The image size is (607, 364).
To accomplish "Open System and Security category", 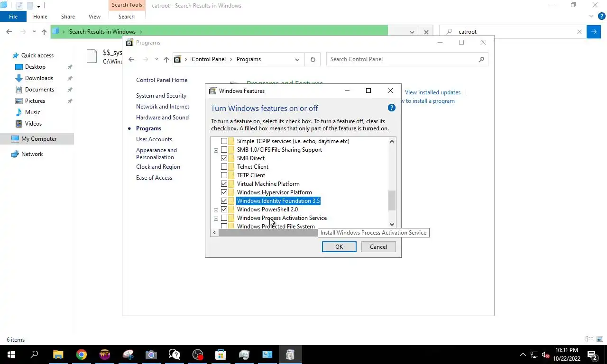I will [x=161, y=96].
